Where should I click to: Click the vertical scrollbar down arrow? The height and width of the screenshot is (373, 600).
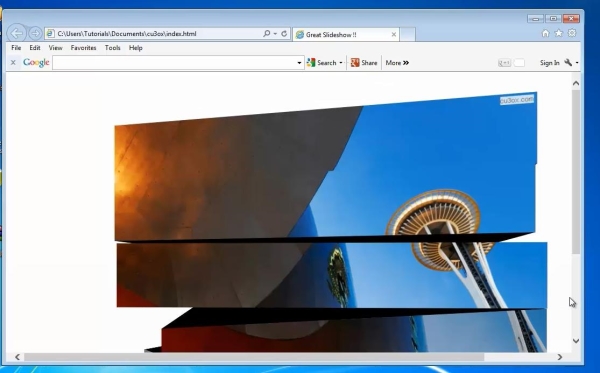click(x=576, y=341)
